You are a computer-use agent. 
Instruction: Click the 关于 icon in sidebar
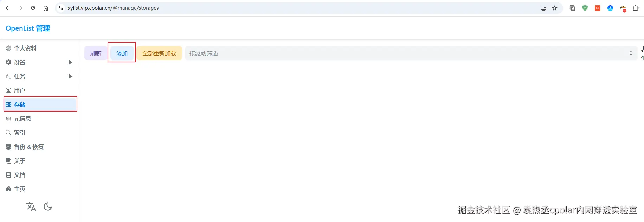(x=8, y=161)
